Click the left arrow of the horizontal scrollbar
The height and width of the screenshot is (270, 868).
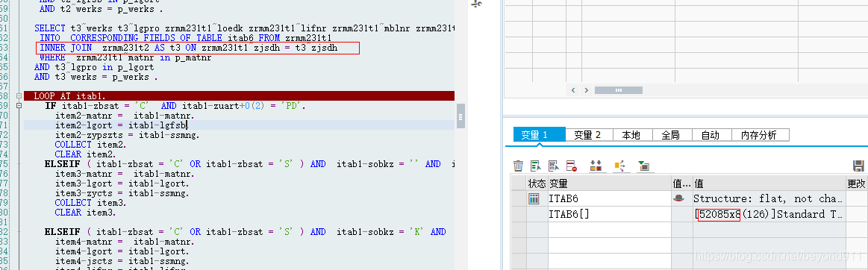tap(573, 90)
